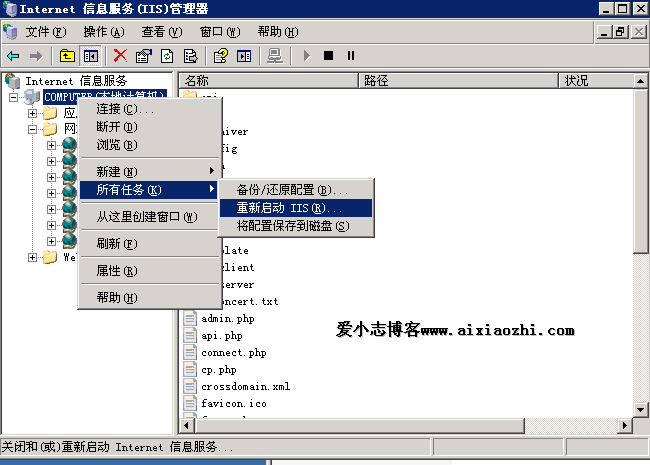Click the Internet 信息服务 root node icon
This screenshot has height=465, width=650.
[x=12, y=81]
